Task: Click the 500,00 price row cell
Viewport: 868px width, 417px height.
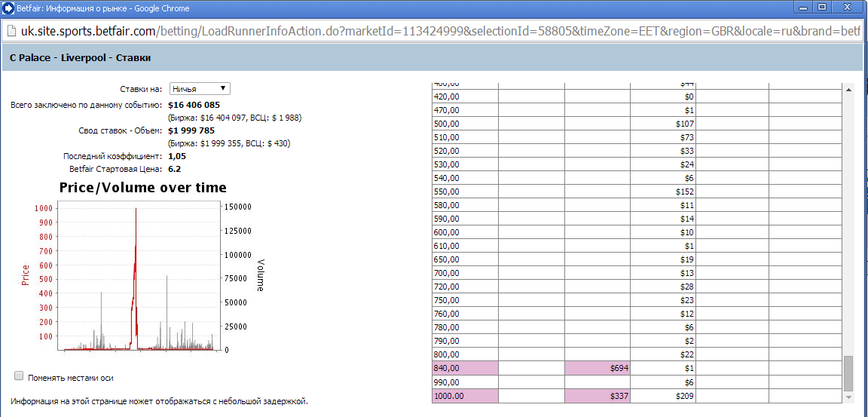Action: (x=465, y=124)
